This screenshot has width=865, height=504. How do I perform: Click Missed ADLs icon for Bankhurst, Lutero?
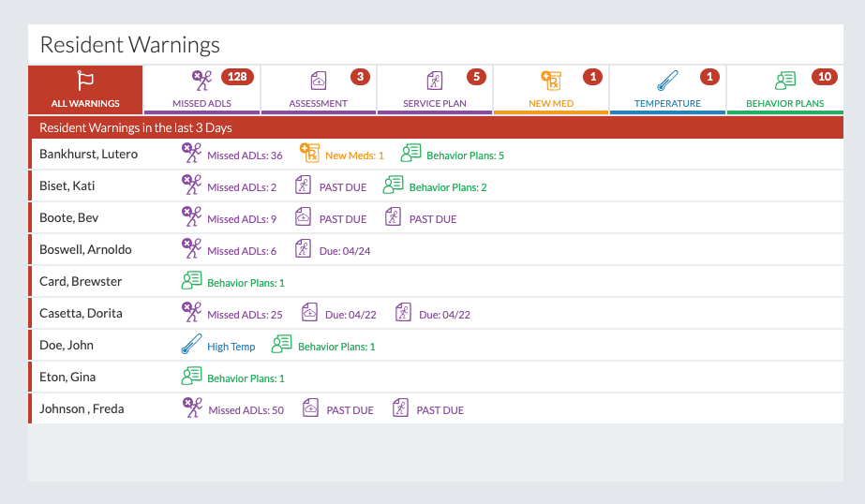coord(191,154)
